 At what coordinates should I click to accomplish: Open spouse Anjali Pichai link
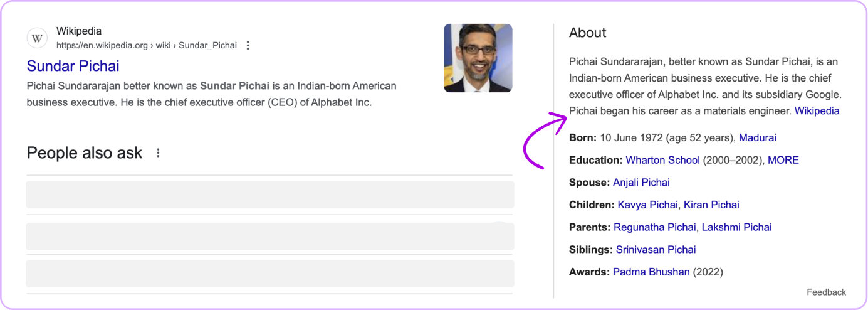tap(641, 183)
